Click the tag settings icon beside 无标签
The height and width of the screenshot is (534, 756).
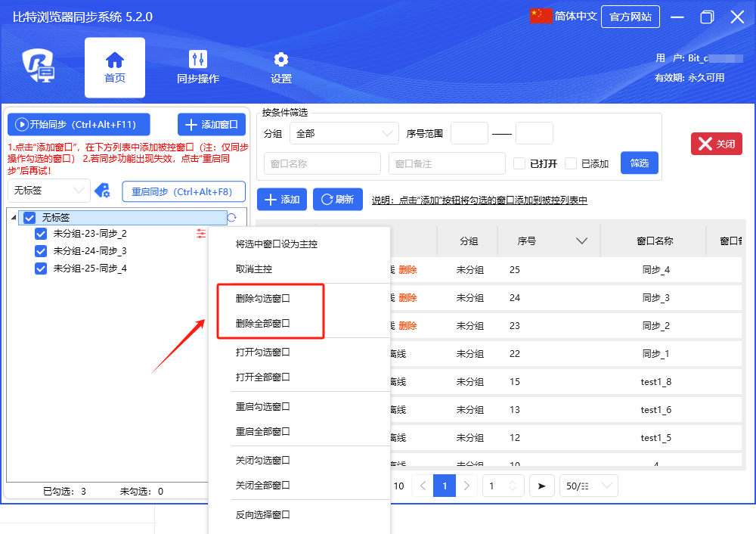(x=102, y=191)
